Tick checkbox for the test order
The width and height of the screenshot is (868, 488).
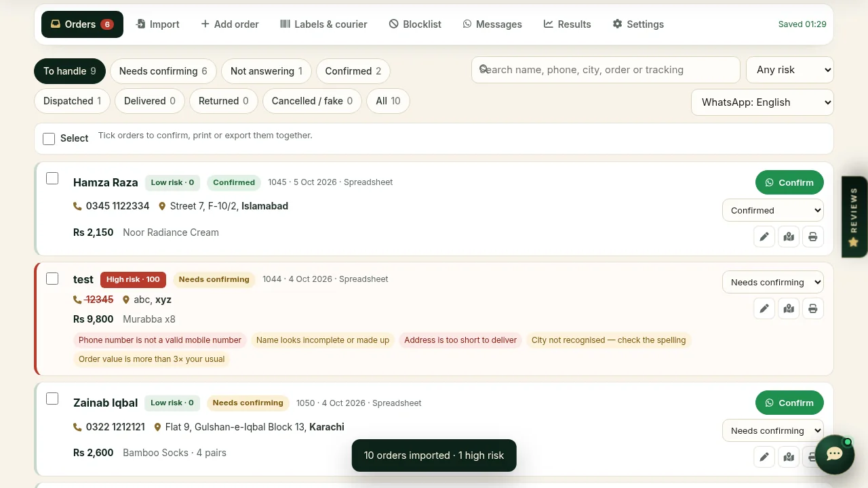52,279
